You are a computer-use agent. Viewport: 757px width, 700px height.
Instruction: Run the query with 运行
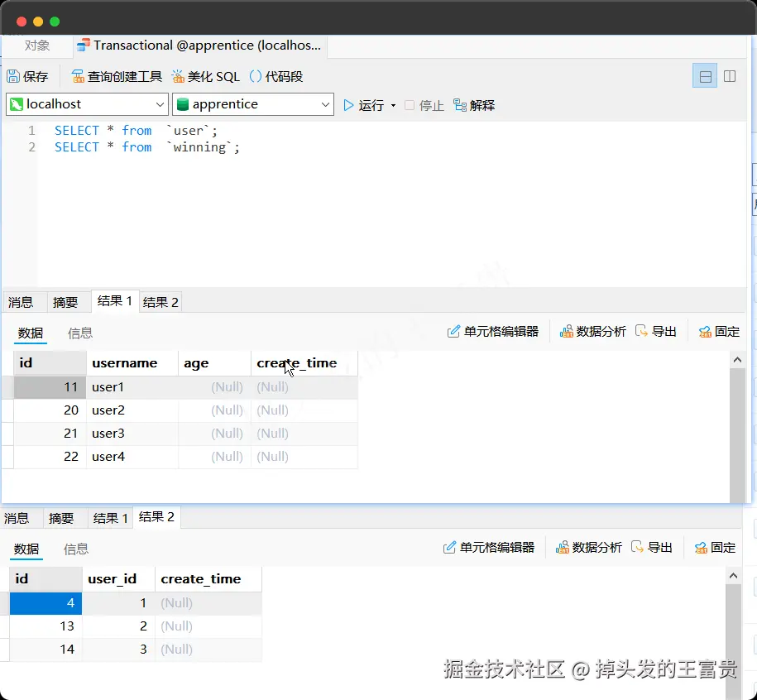(x=363, y=105)
